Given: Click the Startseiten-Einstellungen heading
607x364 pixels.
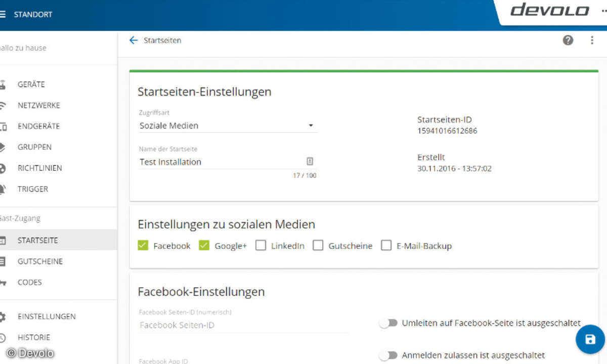Looking at the screenshot, I should coord(204,92).
